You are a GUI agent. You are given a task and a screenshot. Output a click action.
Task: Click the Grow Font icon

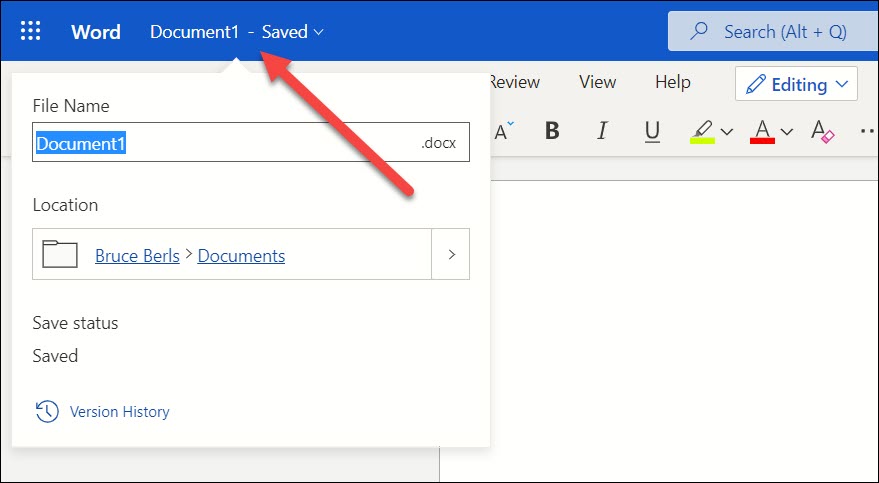click(x=503, y=131)
